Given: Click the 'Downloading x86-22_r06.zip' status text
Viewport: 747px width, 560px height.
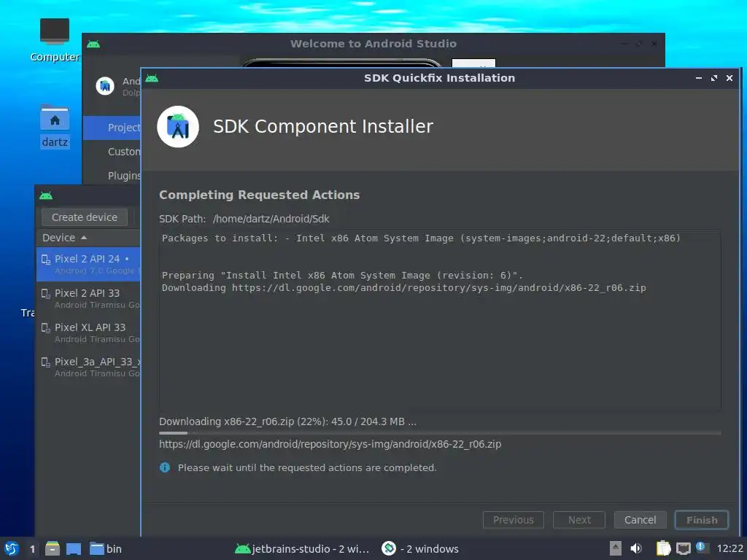Looking at the screenshot, I should [287, 422].
